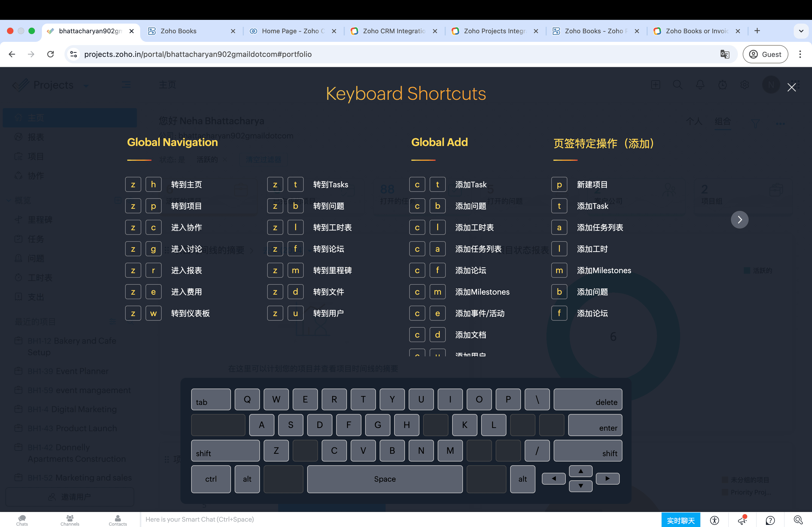Open a new browser tab
The image size is (812, 527).
757,31
